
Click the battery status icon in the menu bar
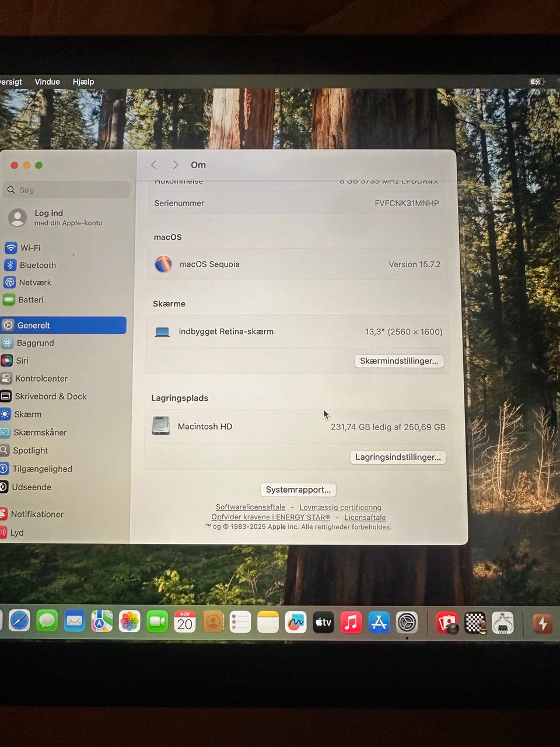[537, 82]
